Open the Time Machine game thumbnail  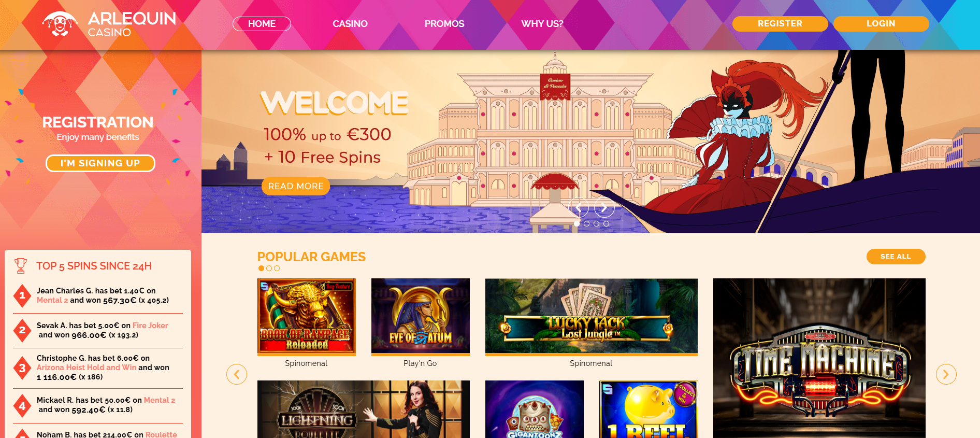pos(819,358)
